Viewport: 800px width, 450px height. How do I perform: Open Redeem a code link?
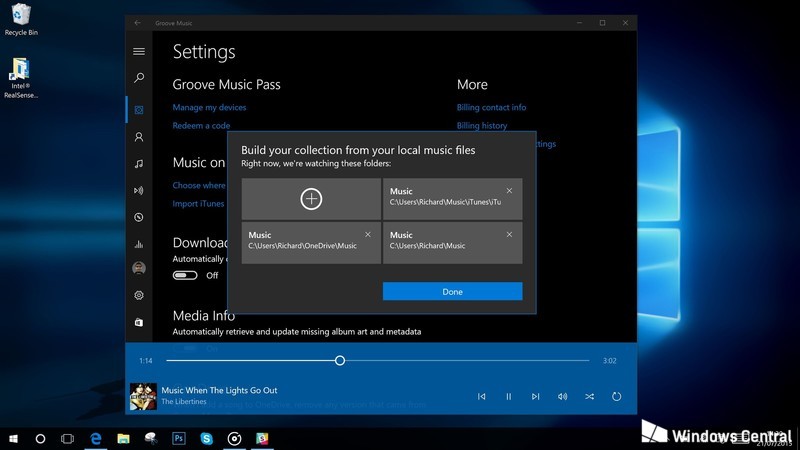pyautogui.click(x=201, y=126)
